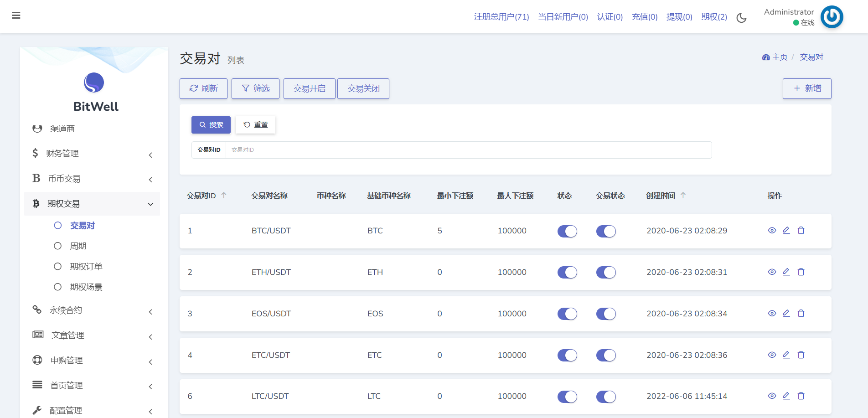The width and height of the screenshot is (868, 418).
Task: Delete the ETC/USDT trading pair
Action: [801, 355]
